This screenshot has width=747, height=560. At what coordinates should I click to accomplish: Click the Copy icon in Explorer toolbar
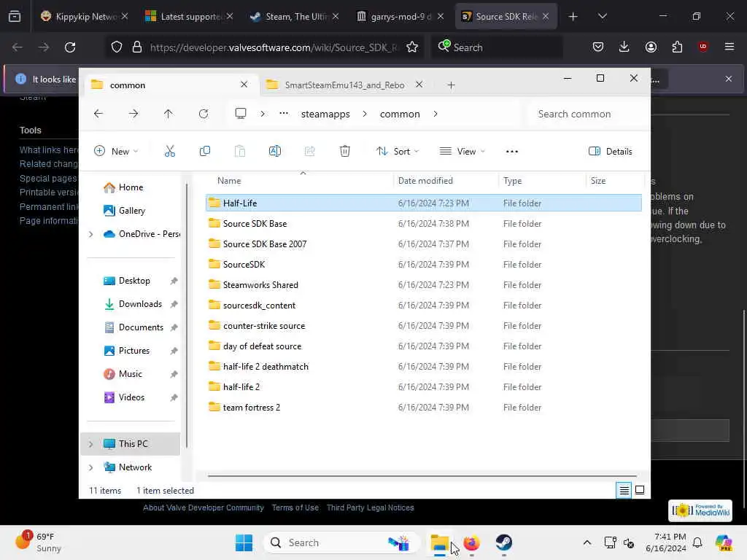click(205, 152)
